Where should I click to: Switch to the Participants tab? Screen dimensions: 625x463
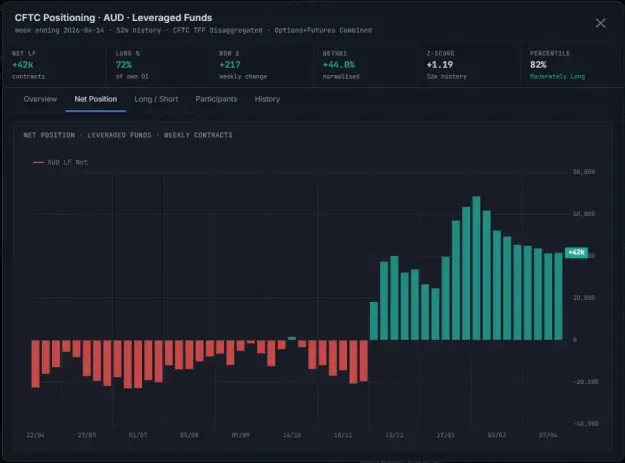pyautogui.click(x=216, y=99)
